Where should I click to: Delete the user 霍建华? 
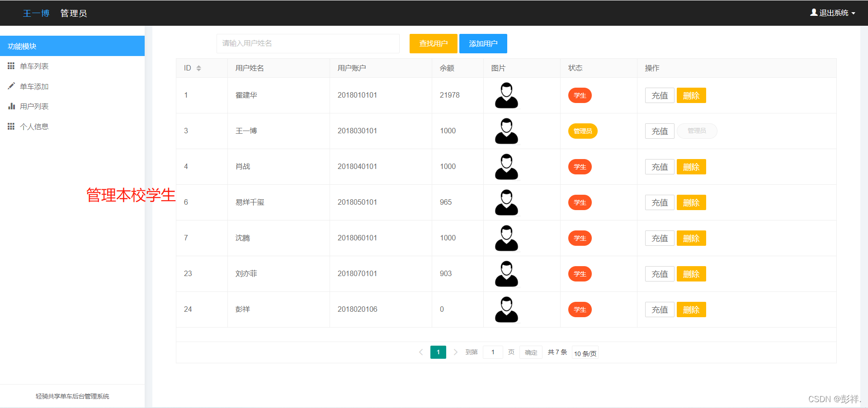tap(691, 95)
